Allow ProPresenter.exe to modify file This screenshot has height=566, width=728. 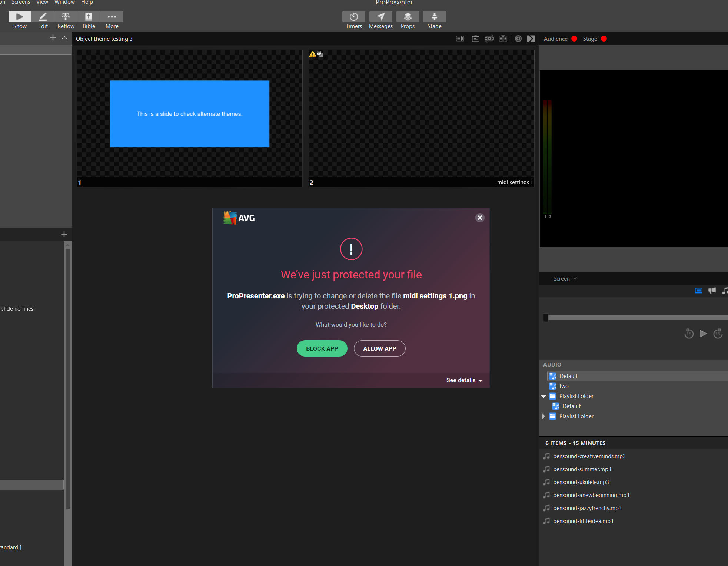(379, 348)
